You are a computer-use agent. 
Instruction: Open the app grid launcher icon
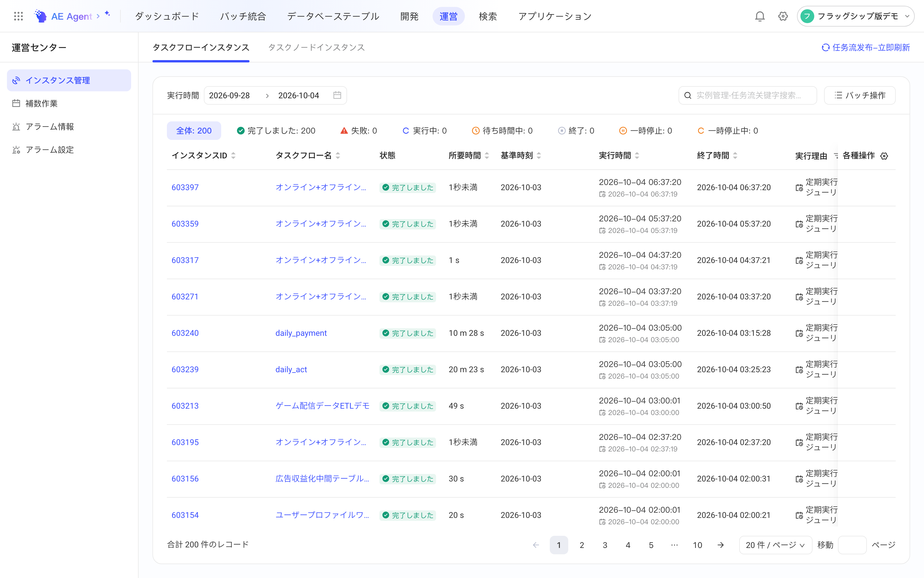coord(18,16)
